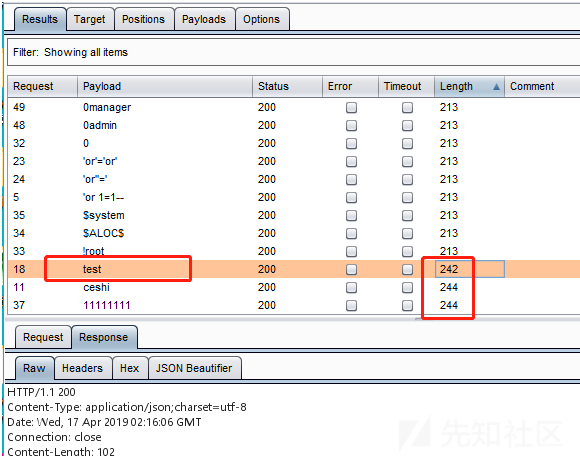
Task: Toggle Error checkbox for 0manager row
Action: click(351, 108)
